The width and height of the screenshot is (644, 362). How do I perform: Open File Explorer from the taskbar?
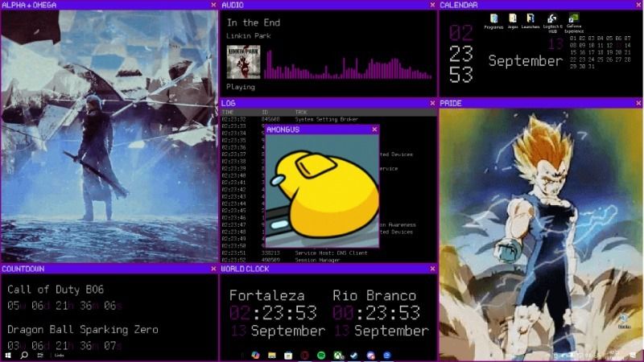pos(272,356)
